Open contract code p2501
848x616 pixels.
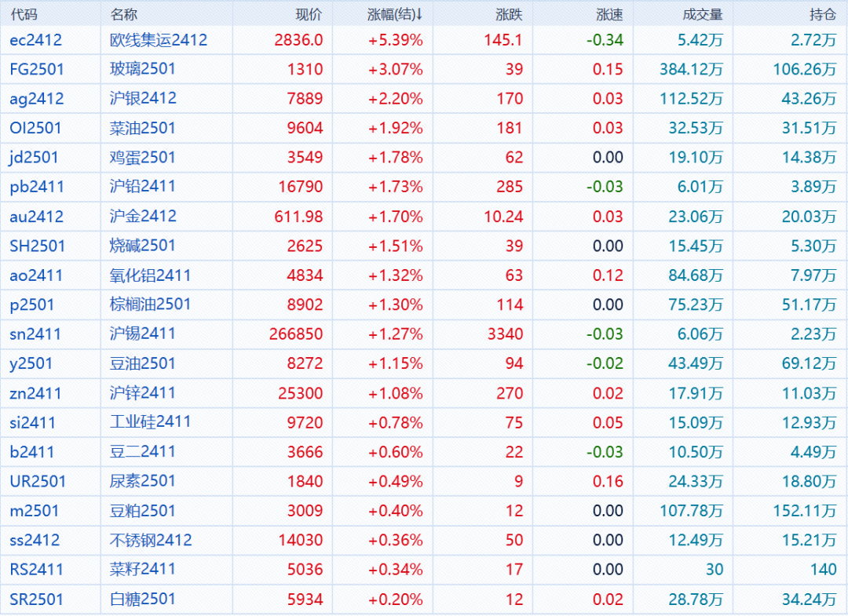tap(32, 304)
